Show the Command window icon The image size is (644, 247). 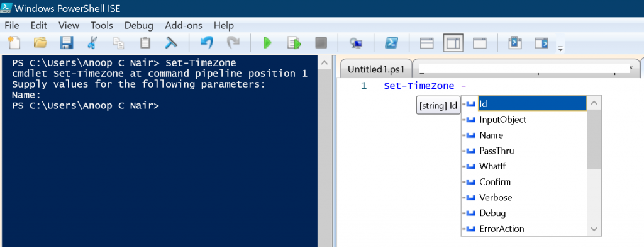click(514, 42)
